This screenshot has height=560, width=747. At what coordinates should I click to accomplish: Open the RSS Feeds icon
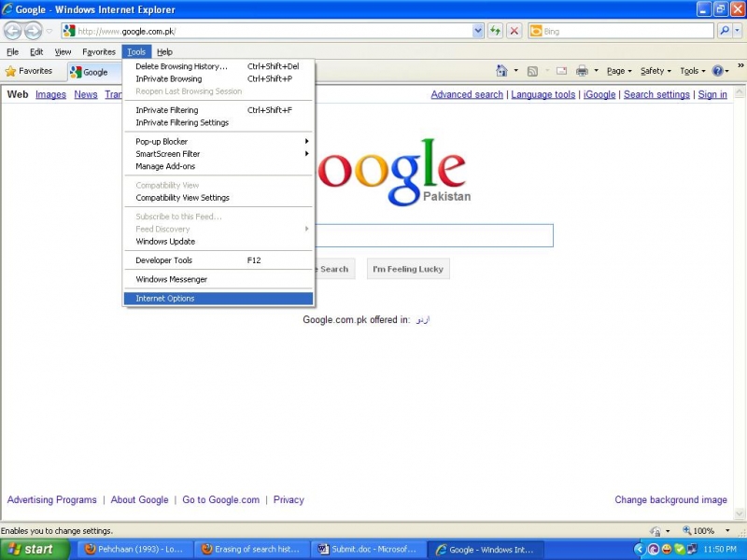click(x=532, y=70)
